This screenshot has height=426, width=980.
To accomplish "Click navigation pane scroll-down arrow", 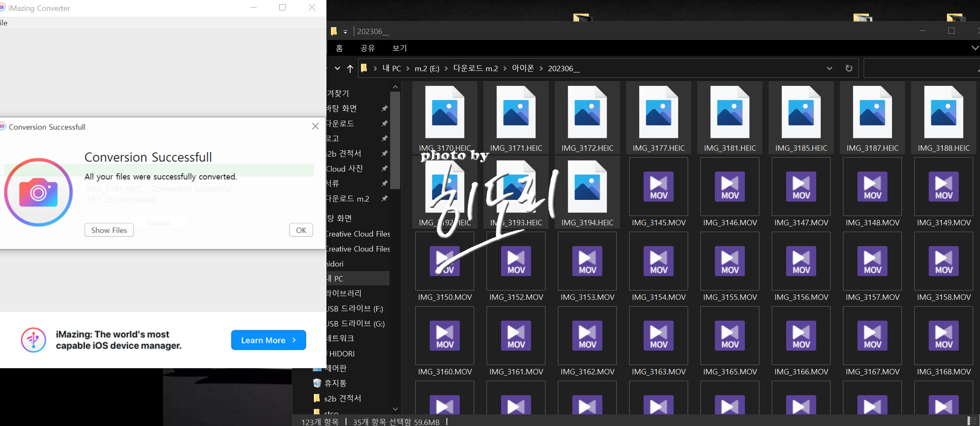I will point(395,409).
